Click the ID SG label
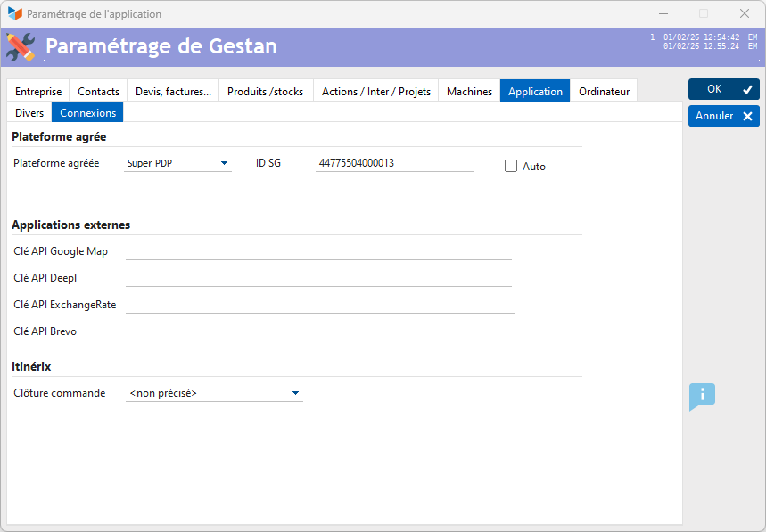The width and height of the screenshot is (766, 532). tap(268, 163)
